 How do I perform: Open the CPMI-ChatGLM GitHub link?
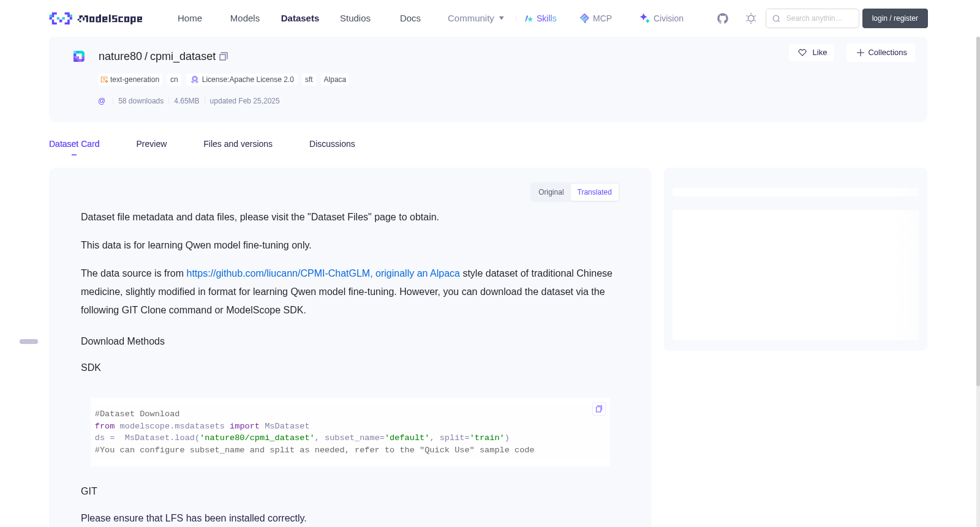click(323, 274)
